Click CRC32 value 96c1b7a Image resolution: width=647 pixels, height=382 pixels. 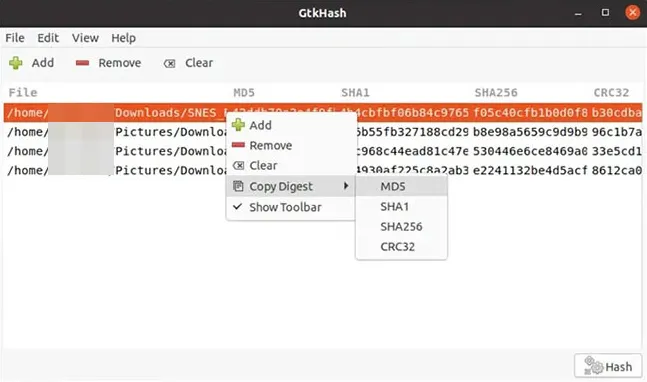(616, 132)
